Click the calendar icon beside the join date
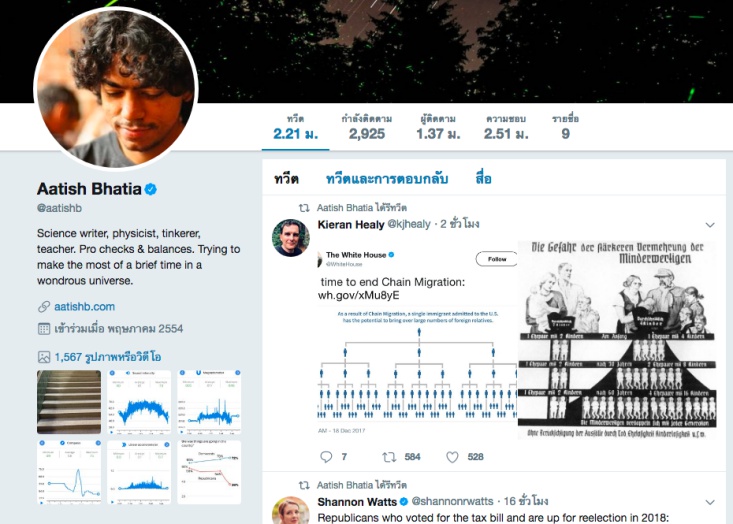The height and width of the screenshot is (524, 733). coord(43,329)
